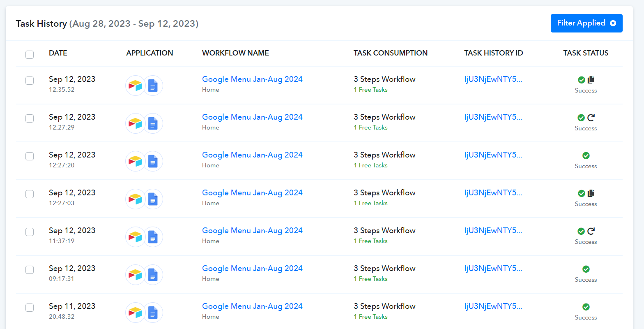The height and width of the screenshot is (329, 644).
Task: Click the Task Status column header
Action: pyautogui.click(x=586, y=53)
